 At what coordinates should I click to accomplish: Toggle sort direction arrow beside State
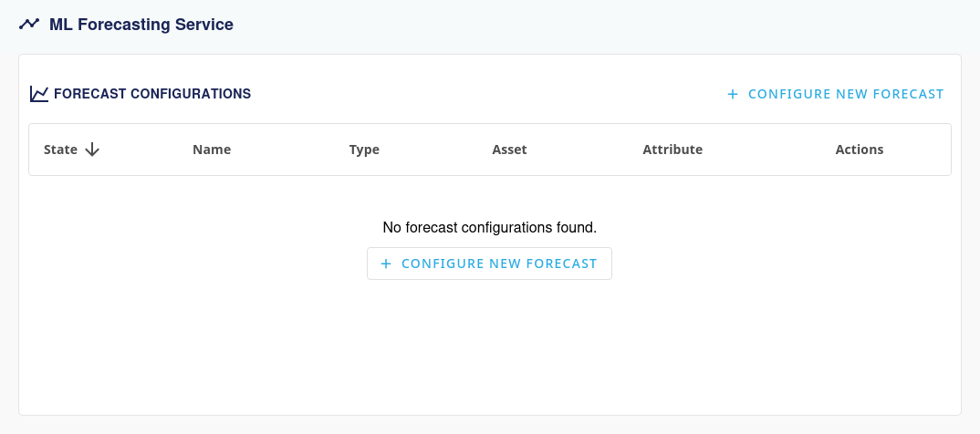point(91,150)
